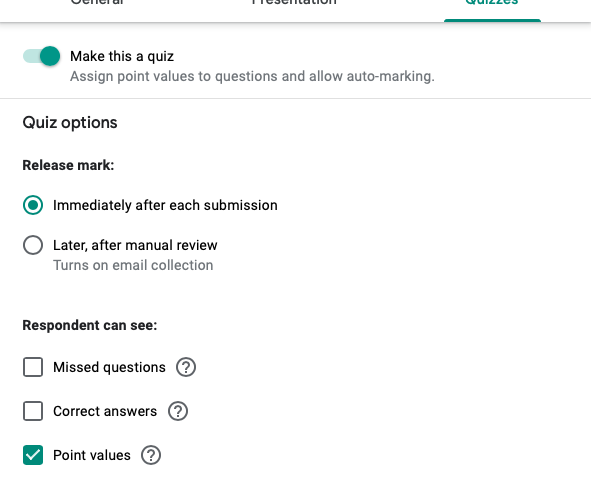Select Immediately after each submission radio button

pos(33,205)
